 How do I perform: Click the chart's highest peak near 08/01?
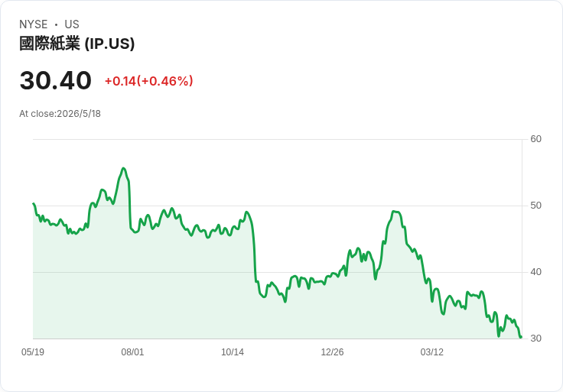123,168
